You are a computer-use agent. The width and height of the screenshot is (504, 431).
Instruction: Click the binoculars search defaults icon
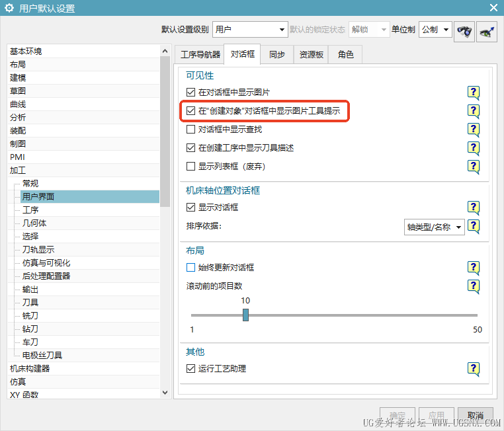(x=464, y=31)
